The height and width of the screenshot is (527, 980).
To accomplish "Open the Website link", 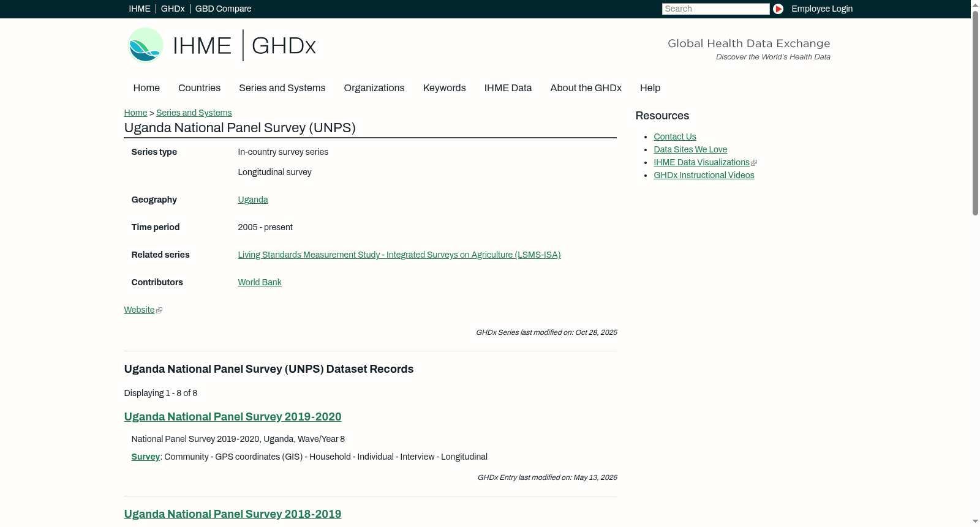I will pos(139,310).
